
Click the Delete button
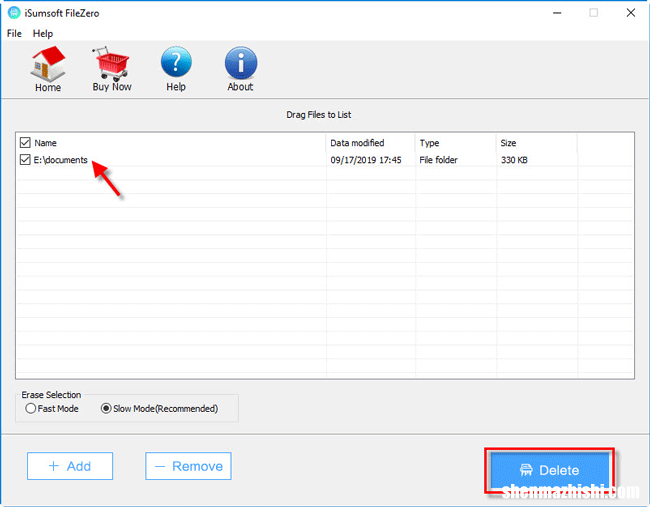[x=549, y=470]
